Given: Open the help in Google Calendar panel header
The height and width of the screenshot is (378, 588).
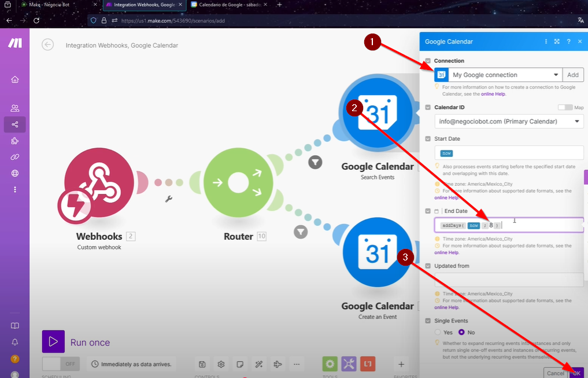Looking at the screenshot, I should pyautogui.click(x=568, y=41).
